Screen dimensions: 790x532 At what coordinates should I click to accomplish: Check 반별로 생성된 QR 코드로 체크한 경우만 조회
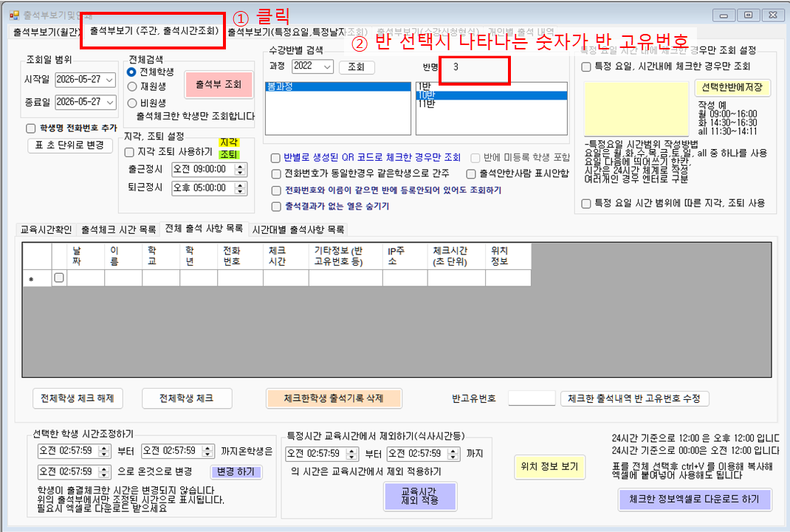click(275, 158)
